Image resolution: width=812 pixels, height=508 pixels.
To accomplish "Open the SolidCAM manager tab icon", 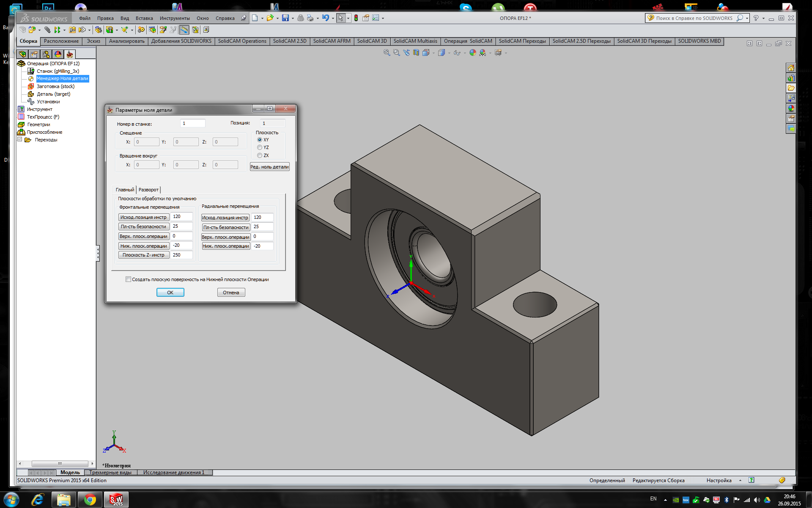I will coord(70,54).
